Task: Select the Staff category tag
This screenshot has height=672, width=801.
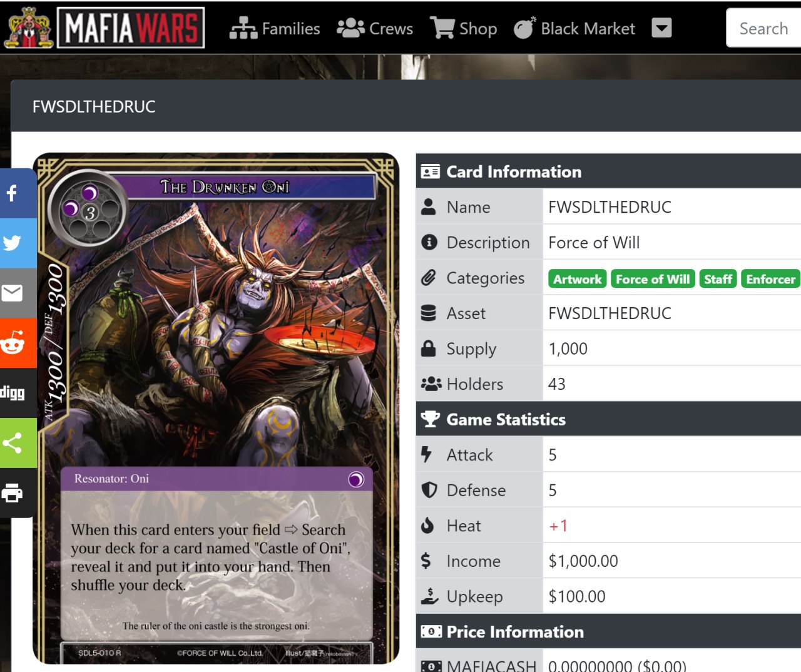Action: (718, 279)
